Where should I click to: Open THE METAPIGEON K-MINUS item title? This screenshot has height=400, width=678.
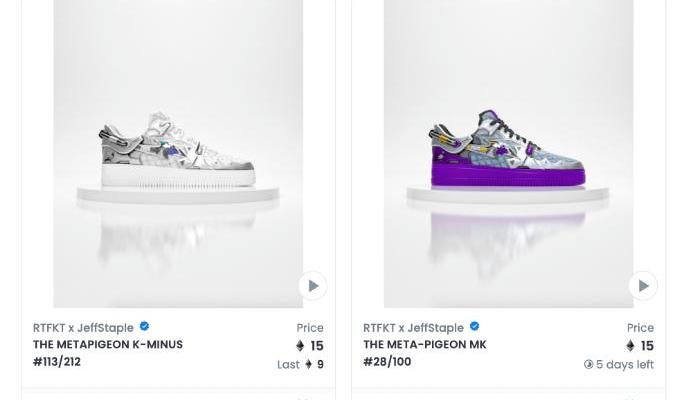(108, 345)
